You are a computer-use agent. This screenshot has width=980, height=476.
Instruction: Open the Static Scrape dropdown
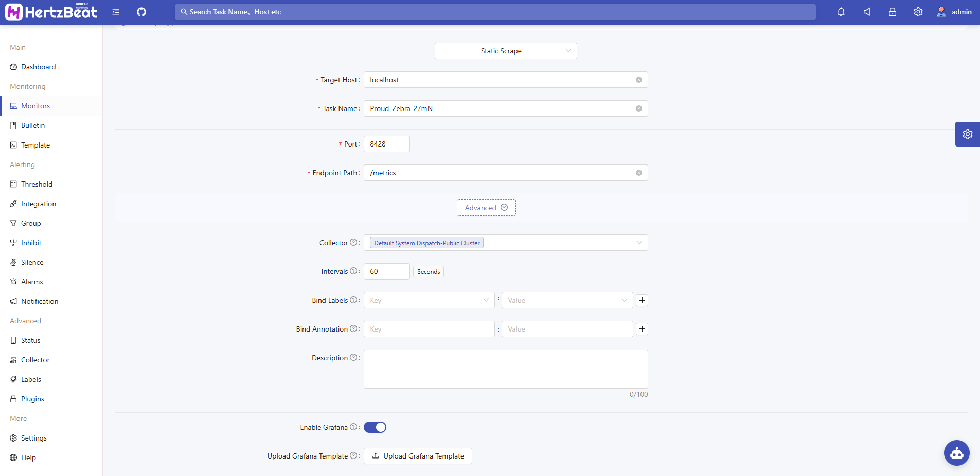(x=505, y=51)
